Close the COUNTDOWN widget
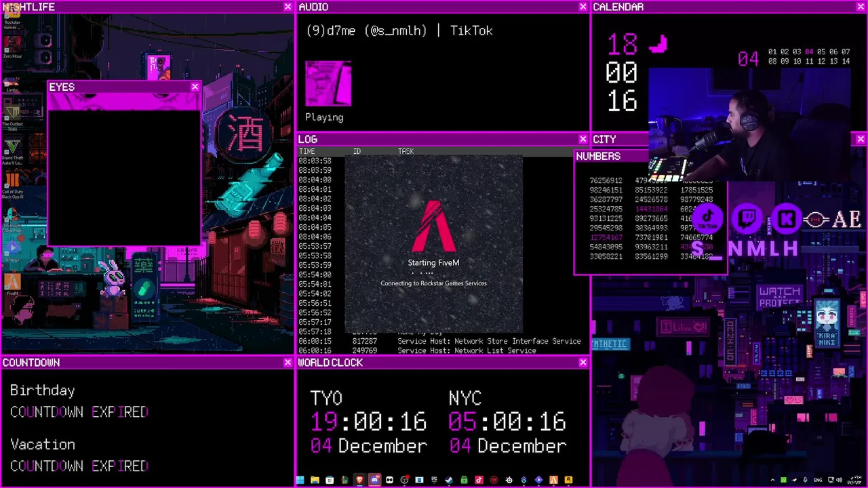 point(288,363)
